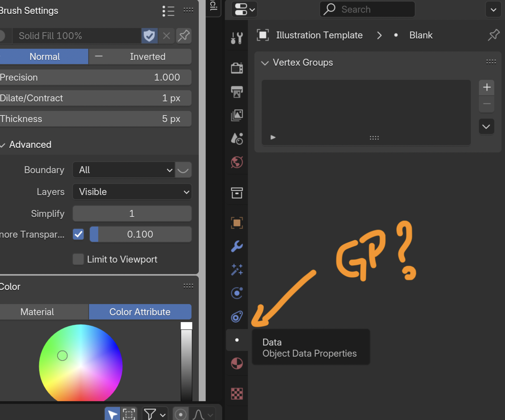Image resolution: width=505 pixels, height=420 pixels.
Task: Click the vertex group list resize grip
Action: pyautogui.click(x=374, y=138)
